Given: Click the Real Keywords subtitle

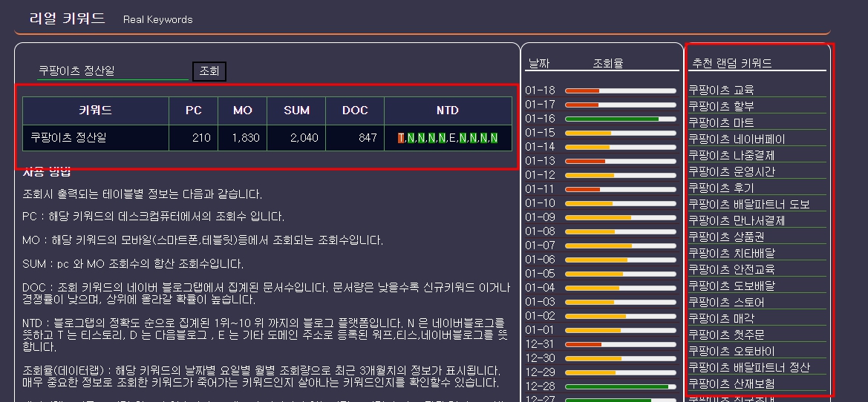Looking at the screenshot, I should tap(157, 19).
